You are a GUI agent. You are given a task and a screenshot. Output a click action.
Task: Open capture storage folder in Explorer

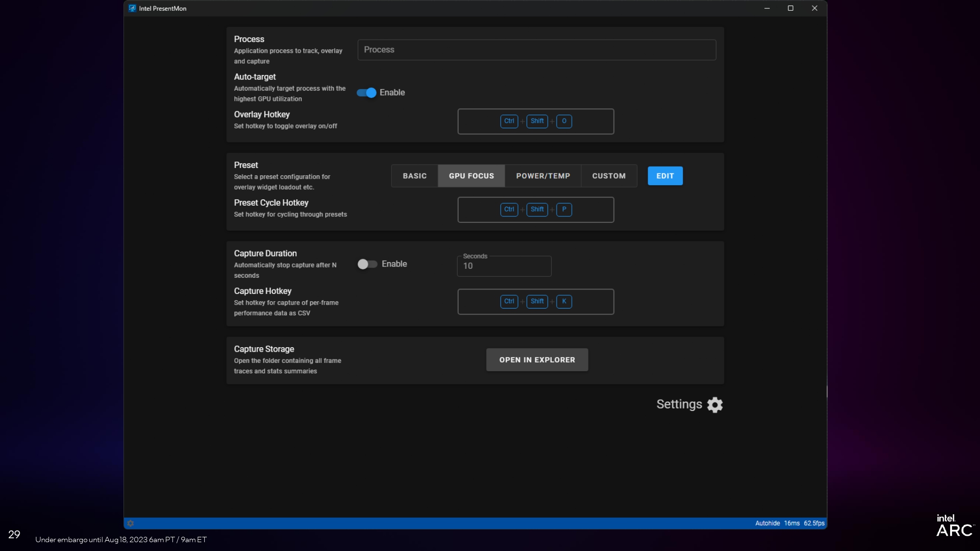pyautogui.click(x=537, y=359)
